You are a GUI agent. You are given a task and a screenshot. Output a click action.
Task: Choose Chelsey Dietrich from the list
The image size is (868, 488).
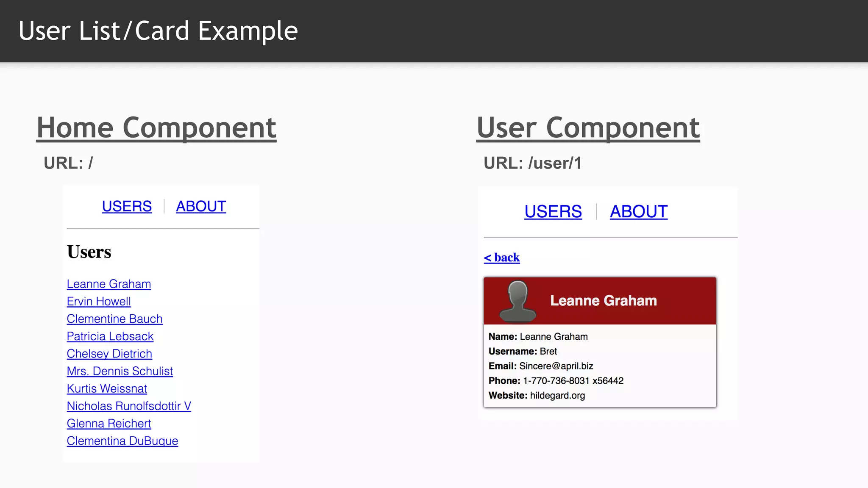(x=109, y=353)
